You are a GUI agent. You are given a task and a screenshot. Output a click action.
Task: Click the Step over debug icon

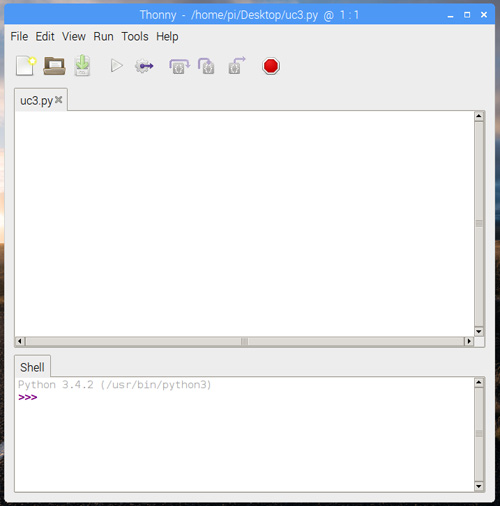pos(179,66)
